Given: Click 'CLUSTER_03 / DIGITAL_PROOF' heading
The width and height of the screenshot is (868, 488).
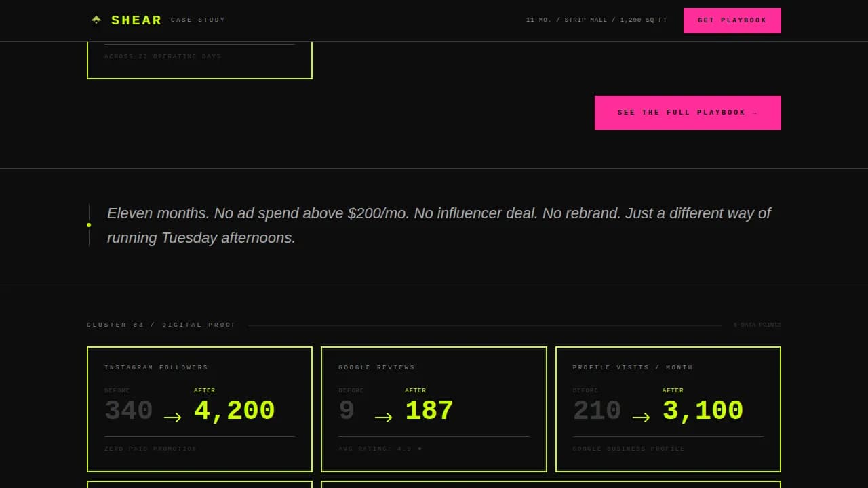Looking at the screenshot, I should (x=162, y=325).
